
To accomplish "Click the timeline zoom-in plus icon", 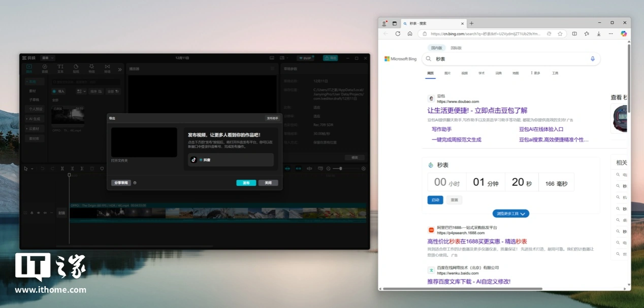I will tap(364, 168).
